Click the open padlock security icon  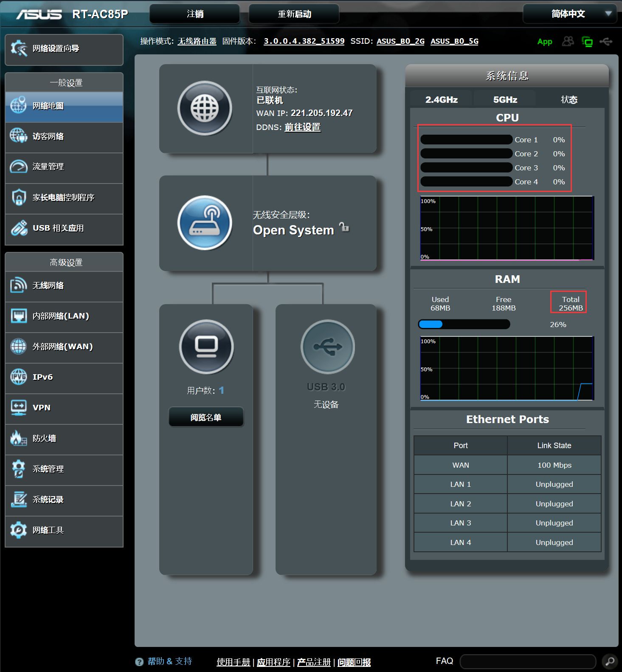coord(344,227)
